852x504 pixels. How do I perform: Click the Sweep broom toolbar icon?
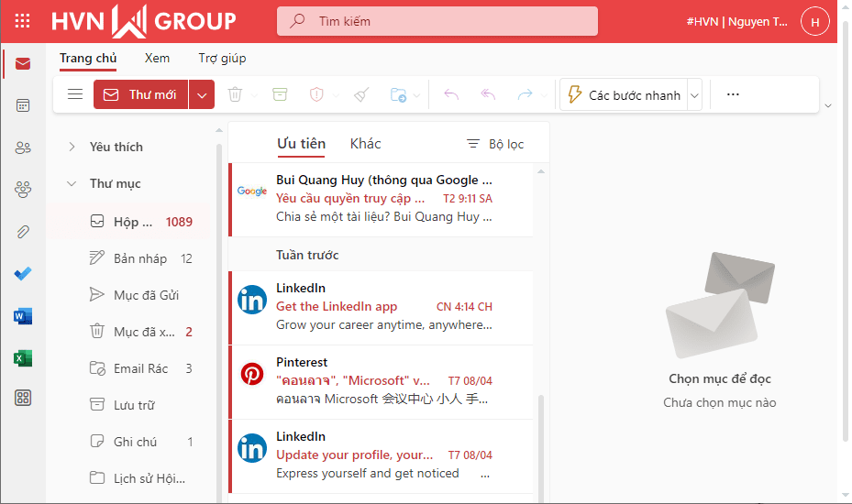click(x=361, y=94)
